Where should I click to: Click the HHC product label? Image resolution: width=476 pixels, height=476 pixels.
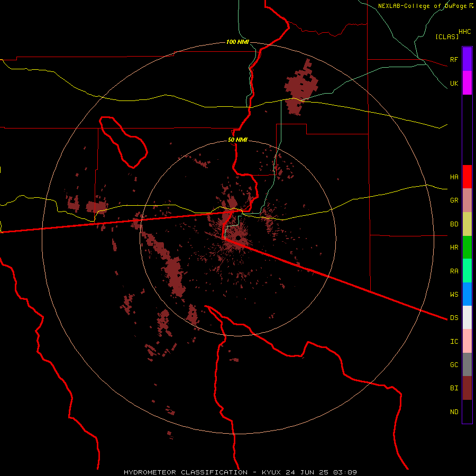(x=464, y=32)
